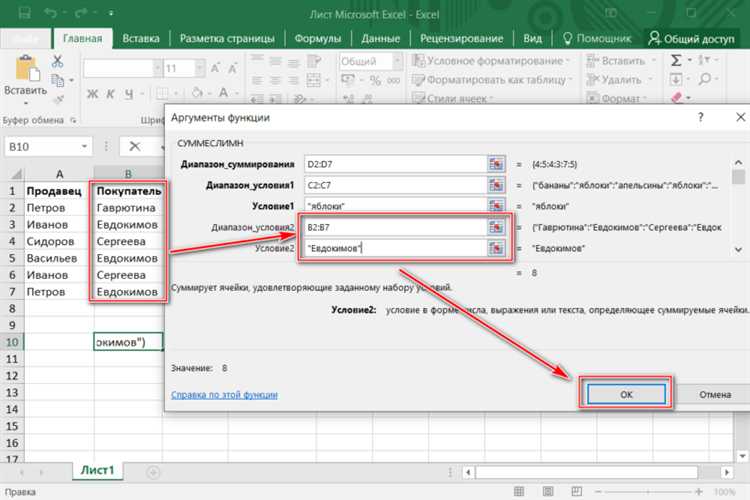Click the range selector icon beside Условие2 field
Image resolution: width=750 pixels, height=500 pixels.
coord(496,248)
